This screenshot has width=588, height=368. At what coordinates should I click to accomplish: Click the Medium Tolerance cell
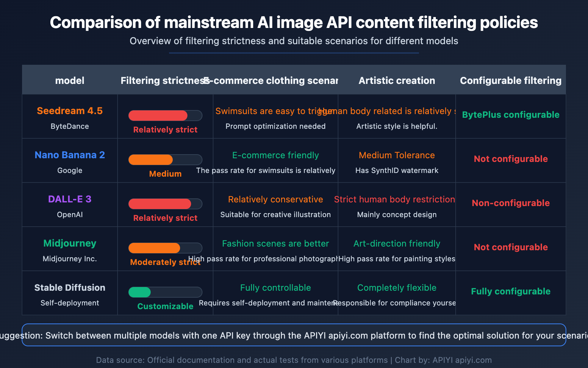point(397,155)
